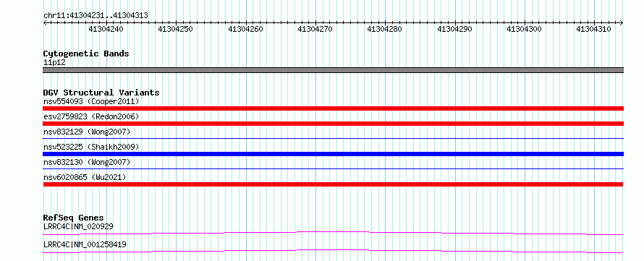The height and width of the screenshot is (261, 644).
Task: Click ruler position 41304260
Action: pyautogui.click(x=245, y=29)
